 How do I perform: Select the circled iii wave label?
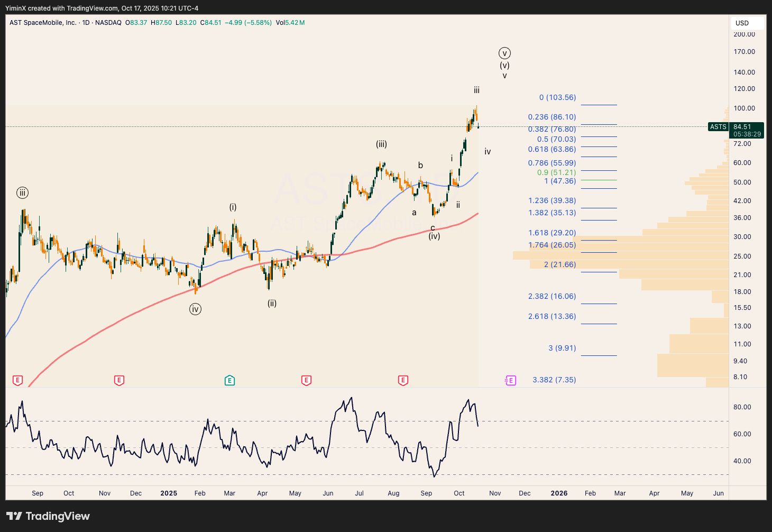pyautogui.click(x=22, y=193)
